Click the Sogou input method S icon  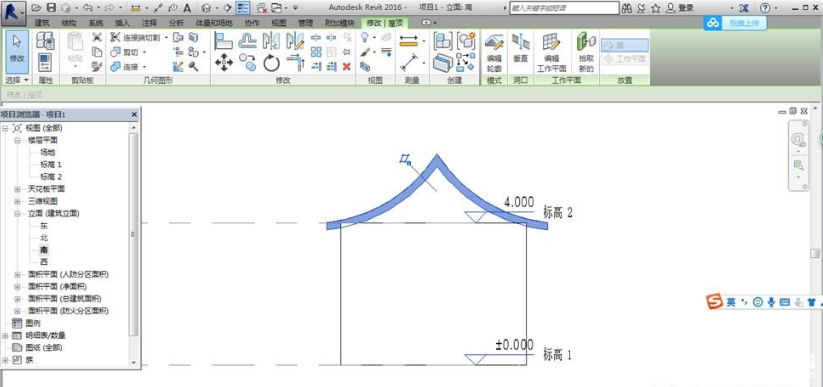point(714,302)
